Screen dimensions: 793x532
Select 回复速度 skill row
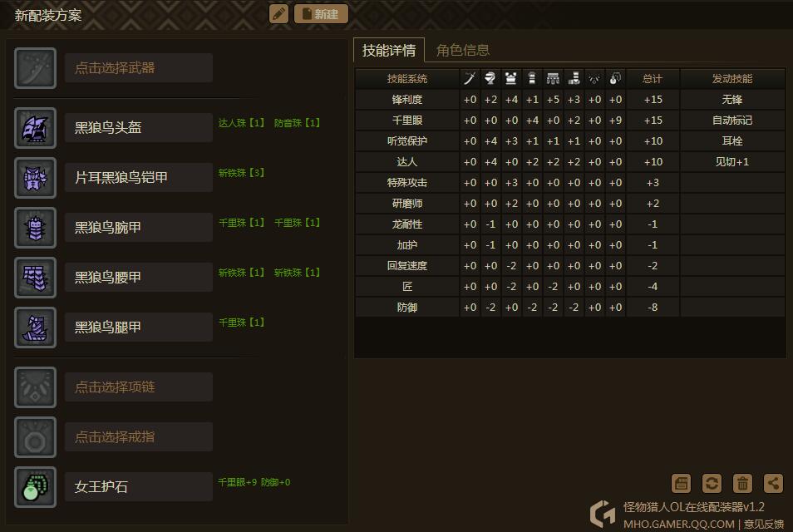click(570, 265)
